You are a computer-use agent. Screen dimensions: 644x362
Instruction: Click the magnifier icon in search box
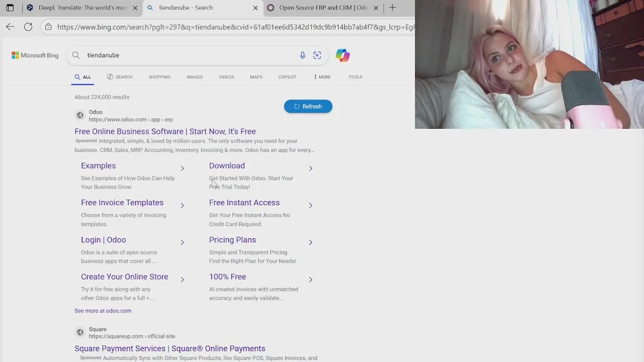76,55
